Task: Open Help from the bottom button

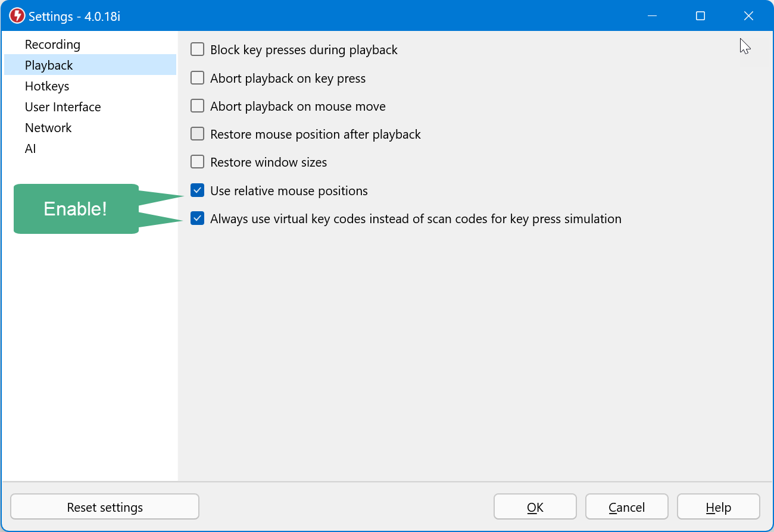Action: [x=718, y=507]
